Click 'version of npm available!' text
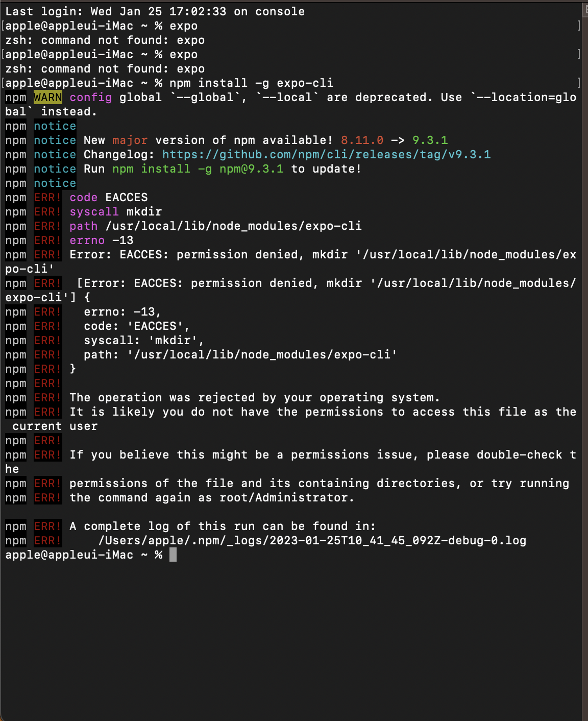Viewport: 588px width, 721px height. tap(244, 140)
